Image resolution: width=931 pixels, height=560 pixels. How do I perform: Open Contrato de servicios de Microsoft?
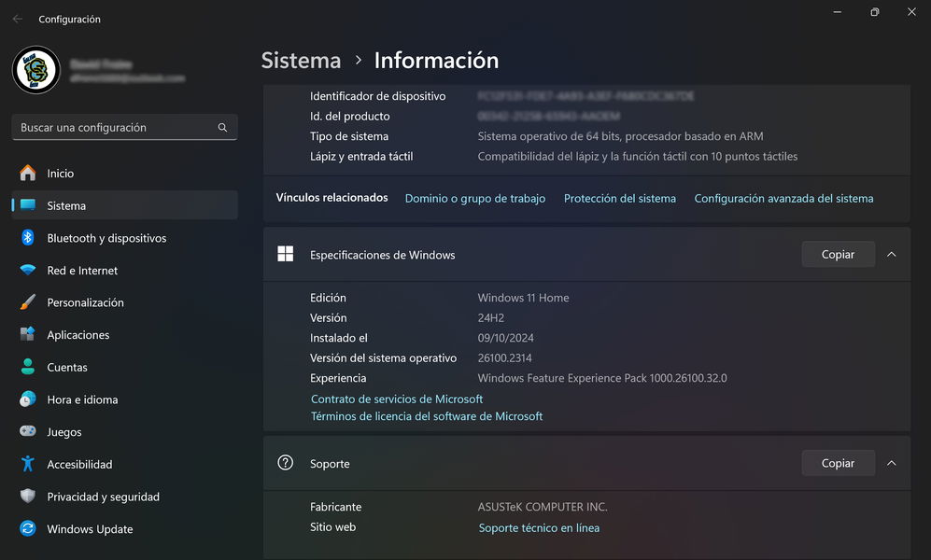point(397,399)
